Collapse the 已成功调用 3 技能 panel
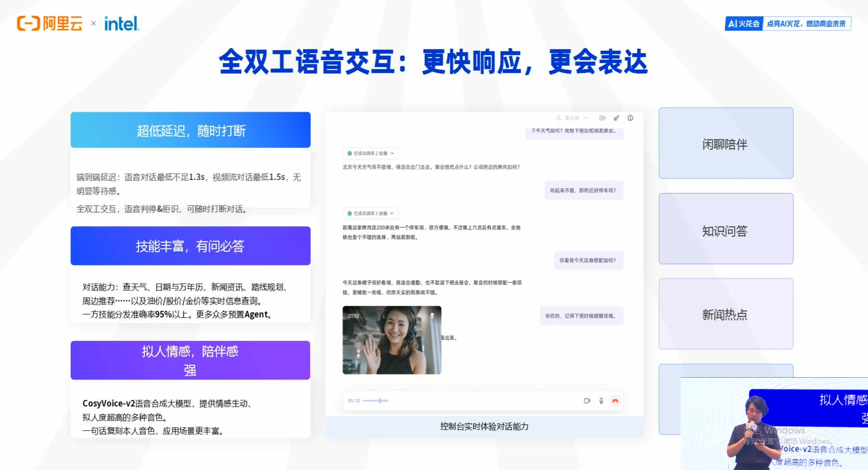Viewport: 868px width, 470px height. 392,213
